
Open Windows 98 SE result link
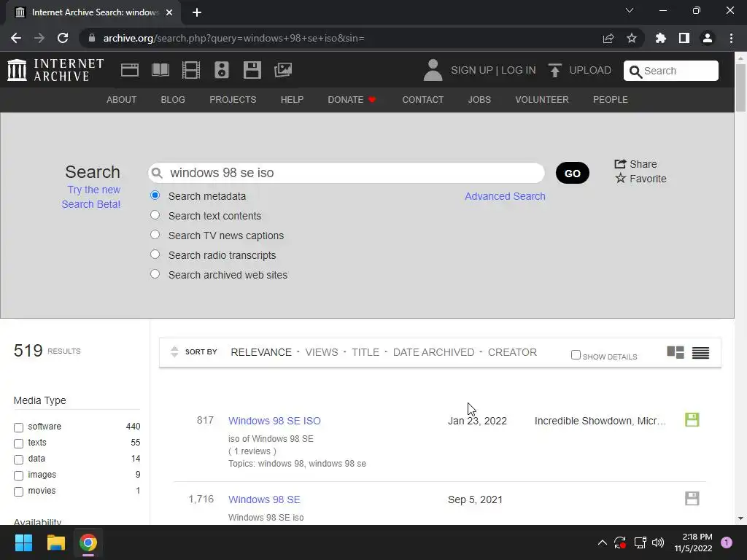(x=264, y=499)
